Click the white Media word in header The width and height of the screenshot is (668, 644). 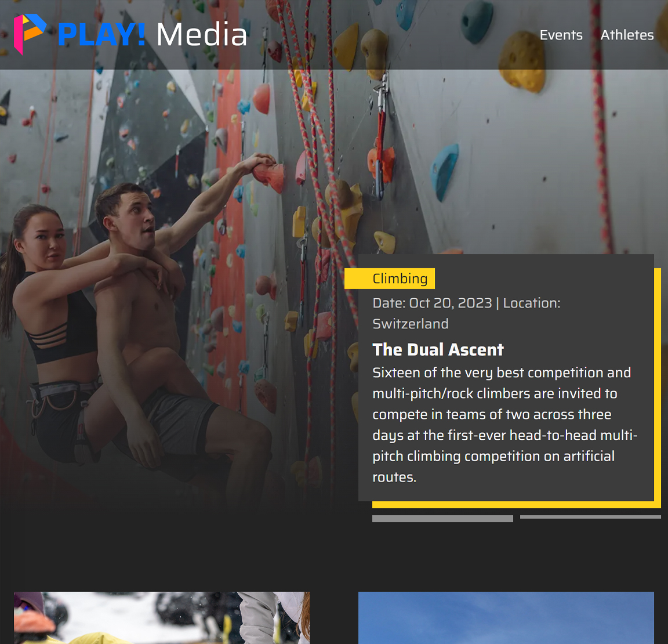pyautogui.click(x=202, y=35)
